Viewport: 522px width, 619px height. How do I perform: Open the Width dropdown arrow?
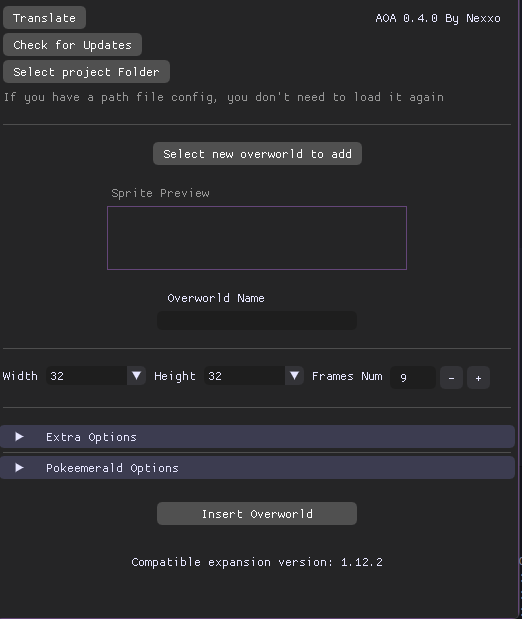click(x=136, y=375)
